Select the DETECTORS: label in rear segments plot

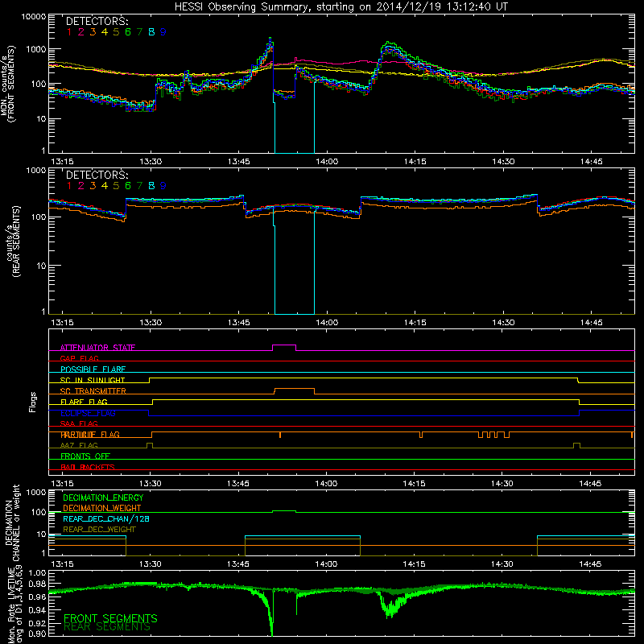pyautogui.click(x=97, y=175)
